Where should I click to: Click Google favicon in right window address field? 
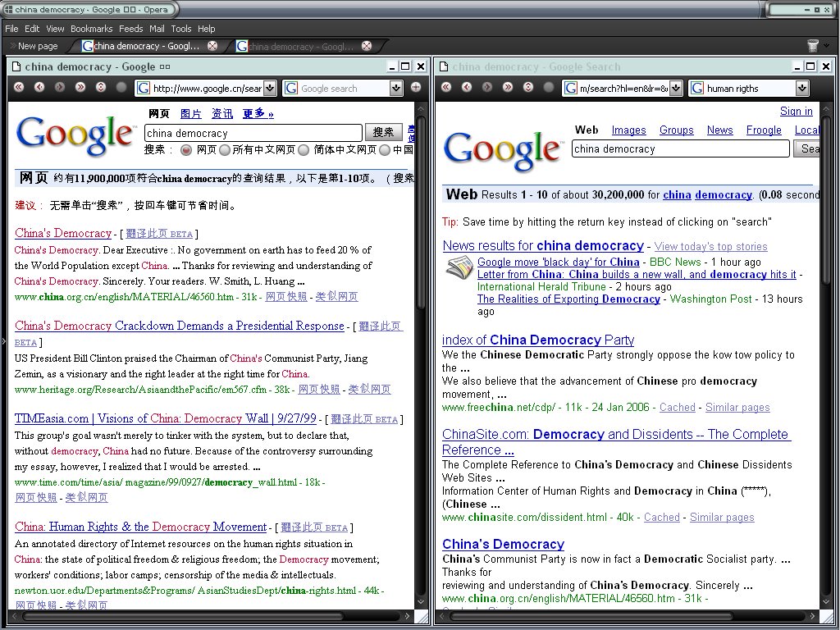[571, 88]
